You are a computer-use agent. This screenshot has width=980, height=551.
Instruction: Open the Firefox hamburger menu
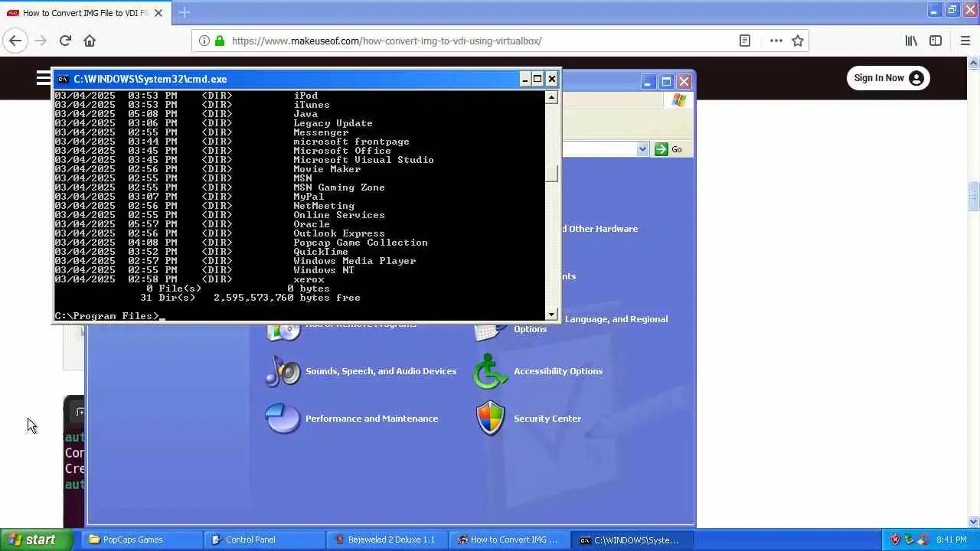click(965, 41)
